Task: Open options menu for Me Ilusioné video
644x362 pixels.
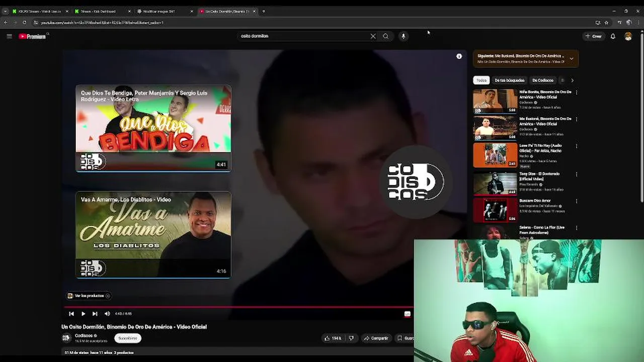Action: point(577,119)
